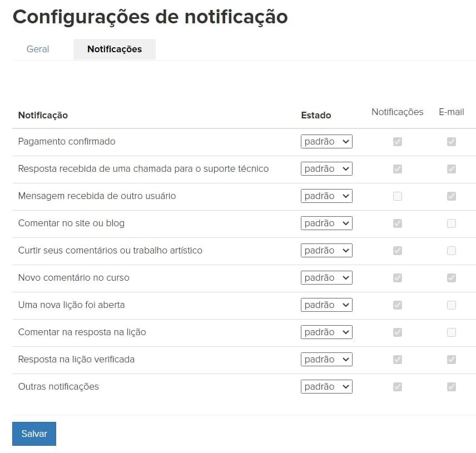This screenshot has height=453, width=476.
Task: Switch to the Geral tab
Action: [x=38, y=49]
